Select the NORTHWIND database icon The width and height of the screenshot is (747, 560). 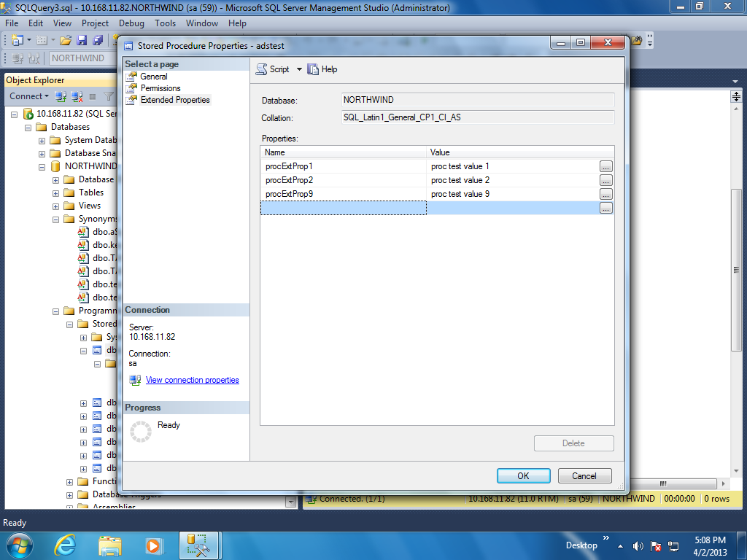pyautogui.click(x=55, y=166)
